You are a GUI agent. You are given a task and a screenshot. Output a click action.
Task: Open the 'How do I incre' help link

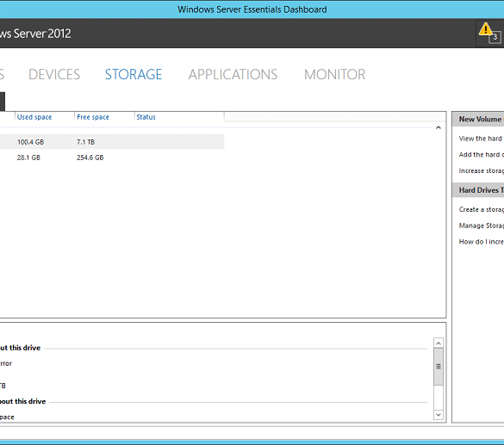[x=482, y=242]
